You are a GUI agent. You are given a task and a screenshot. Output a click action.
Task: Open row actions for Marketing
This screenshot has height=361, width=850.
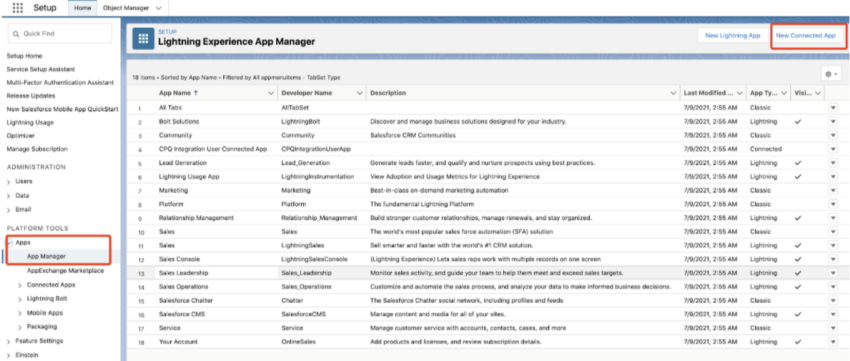click(x=833, y=190)
